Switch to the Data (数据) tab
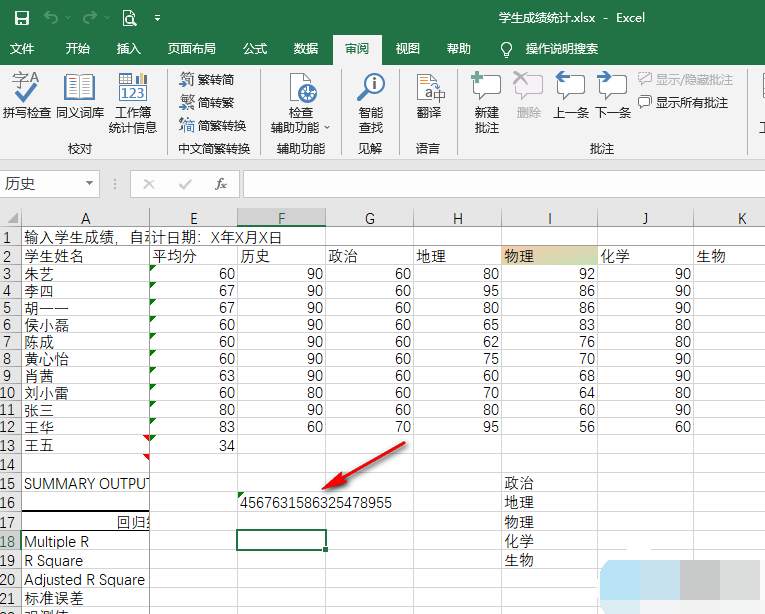765x614 pixels. click(306, 48)
